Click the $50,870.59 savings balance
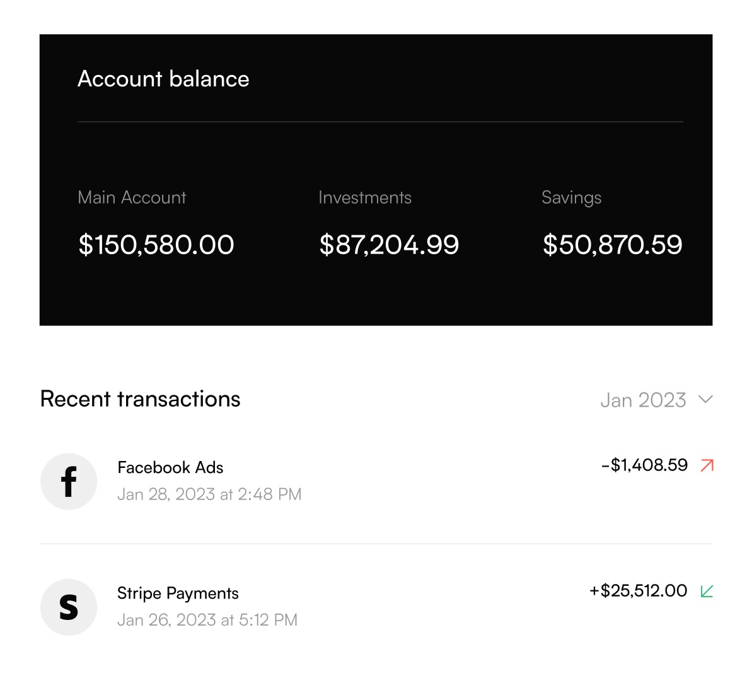The height and width of the screenshot is (700, 752). [613, 245]
